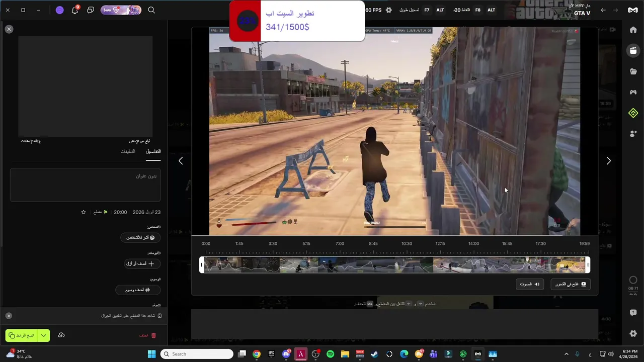Screen dimensions: 644x362
Task: Click the cloud upload icon next to copy link
Action: click(61, 335)
